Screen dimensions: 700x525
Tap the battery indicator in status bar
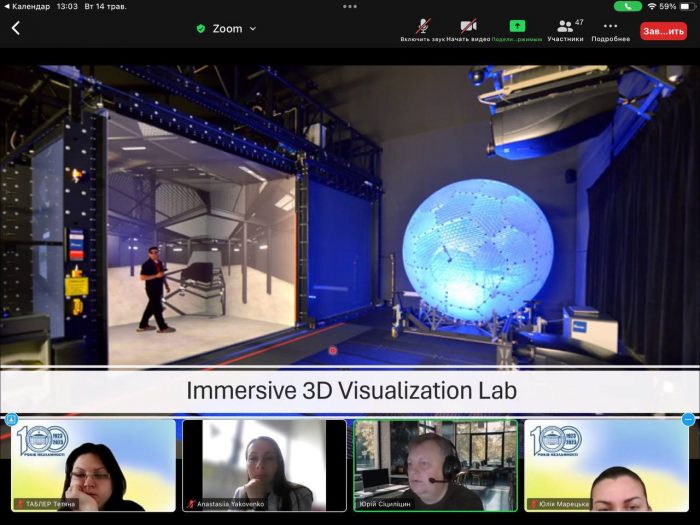pos(685,6)
